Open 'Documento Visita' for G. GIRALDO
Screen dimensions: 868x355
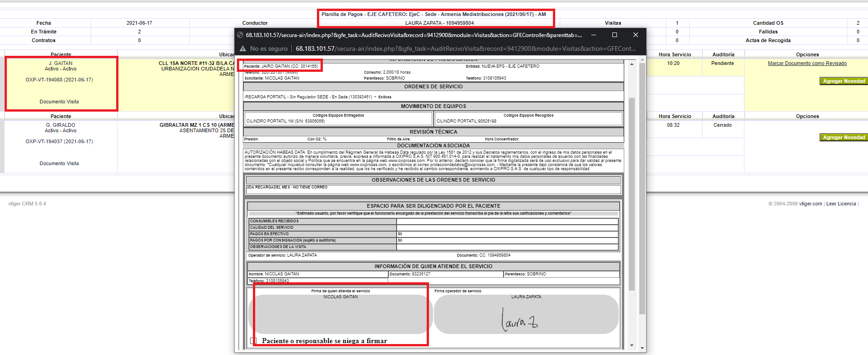coord(59,163)
